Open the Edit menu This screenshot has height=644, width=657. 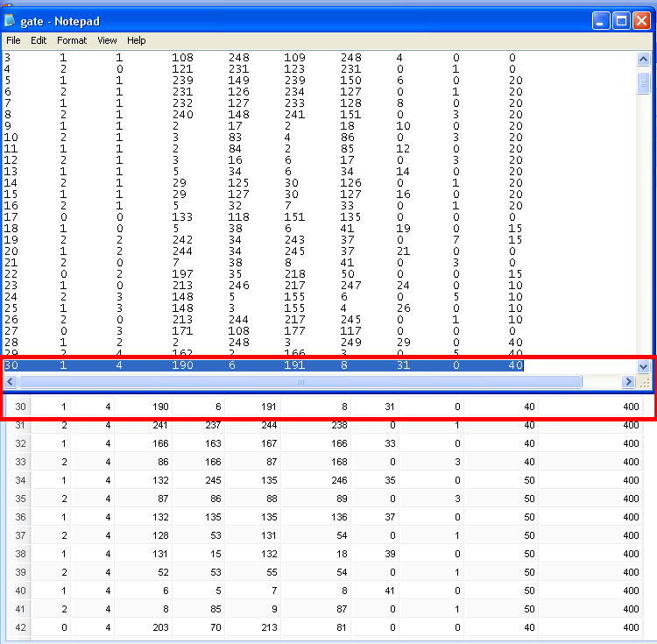point(39,40)
